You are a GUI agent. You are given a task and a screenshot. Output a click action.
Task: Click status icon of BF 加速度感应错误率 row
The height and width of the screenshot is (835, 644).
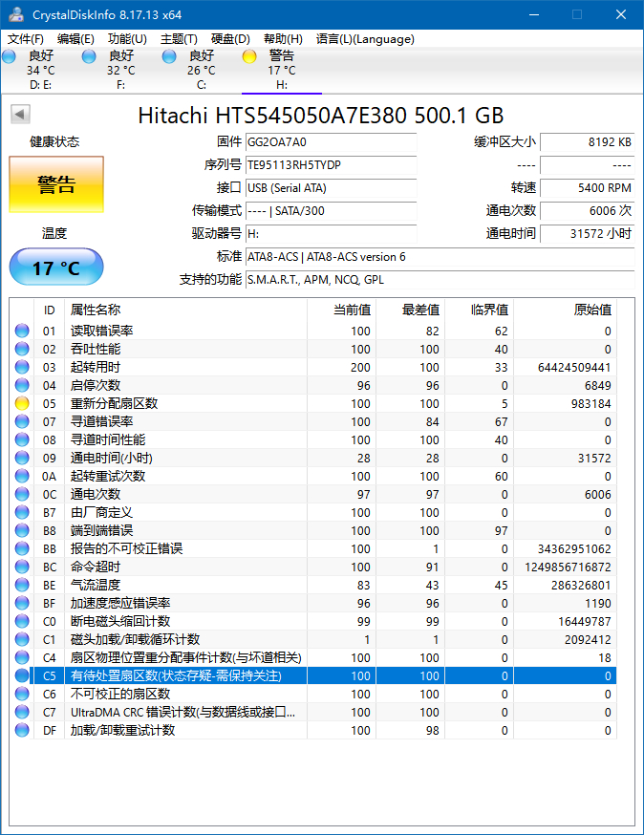(22, 603)
